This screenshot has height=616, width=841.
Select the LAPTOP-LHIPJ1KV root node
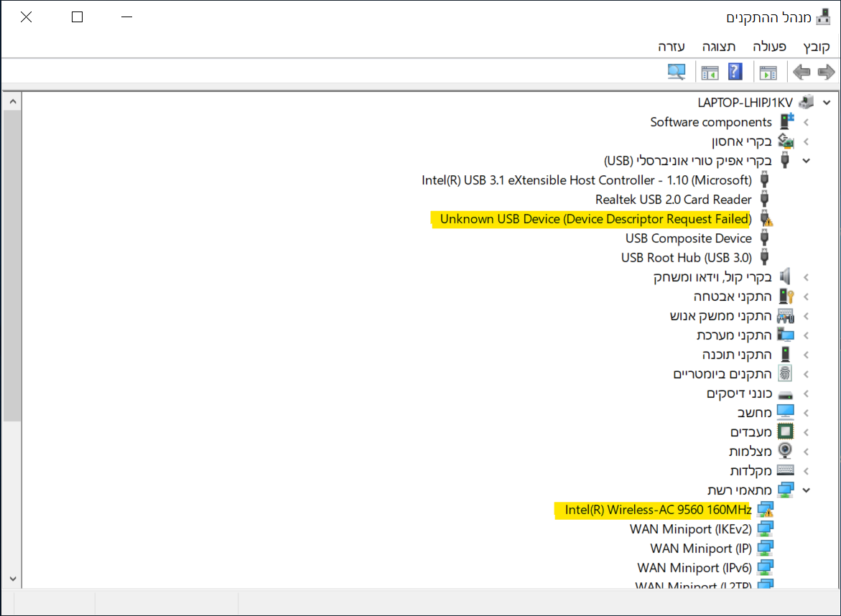click(745, 102)
